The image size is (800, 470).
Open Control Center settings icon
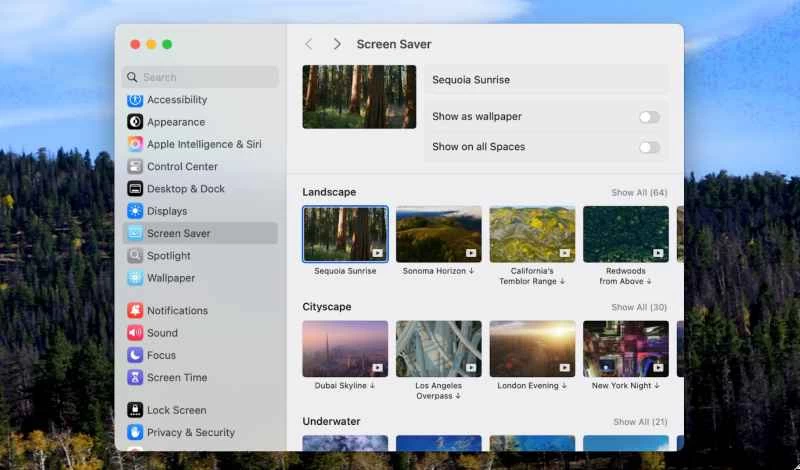coord(135,167)
